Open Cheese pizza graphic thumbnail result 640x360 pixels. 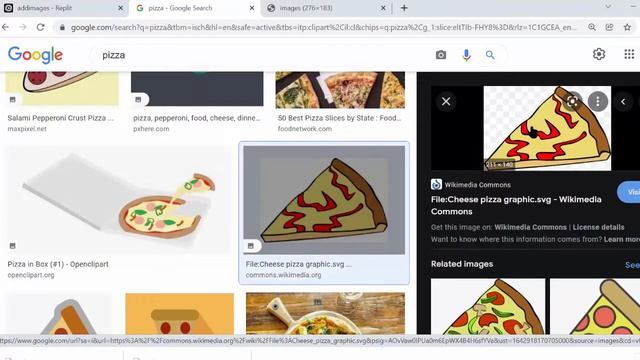324,200
